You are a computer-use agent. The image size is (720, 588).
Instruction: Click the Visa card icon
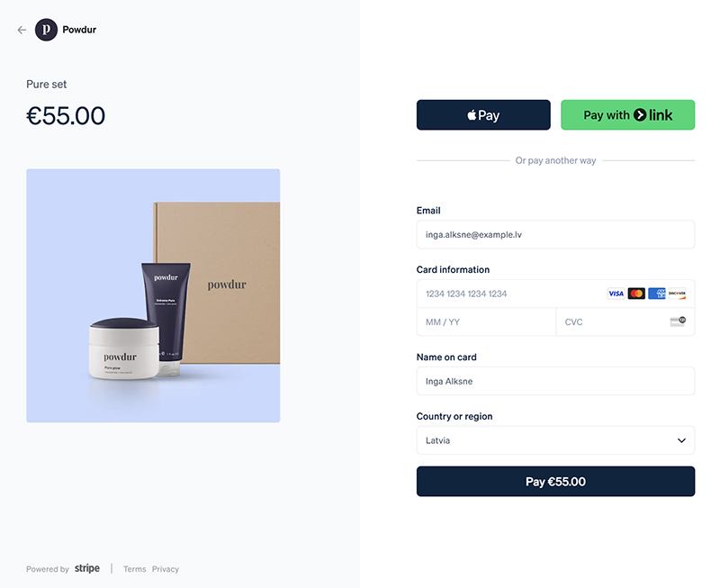[616, 294]
